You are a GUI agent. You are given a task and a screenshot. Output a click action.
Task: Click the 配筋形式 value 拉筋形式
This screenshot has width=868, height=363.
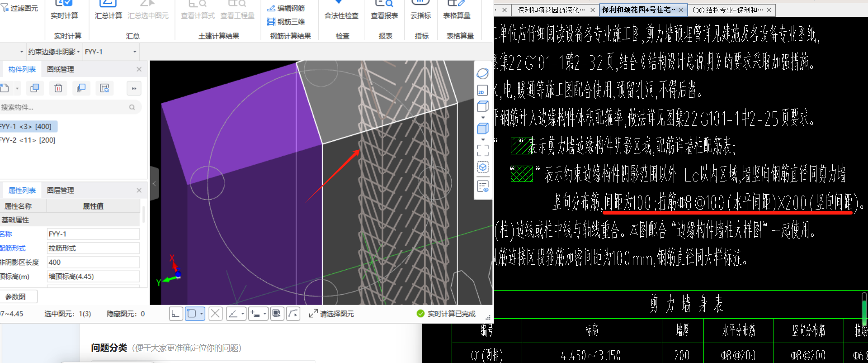coord(93,248)
